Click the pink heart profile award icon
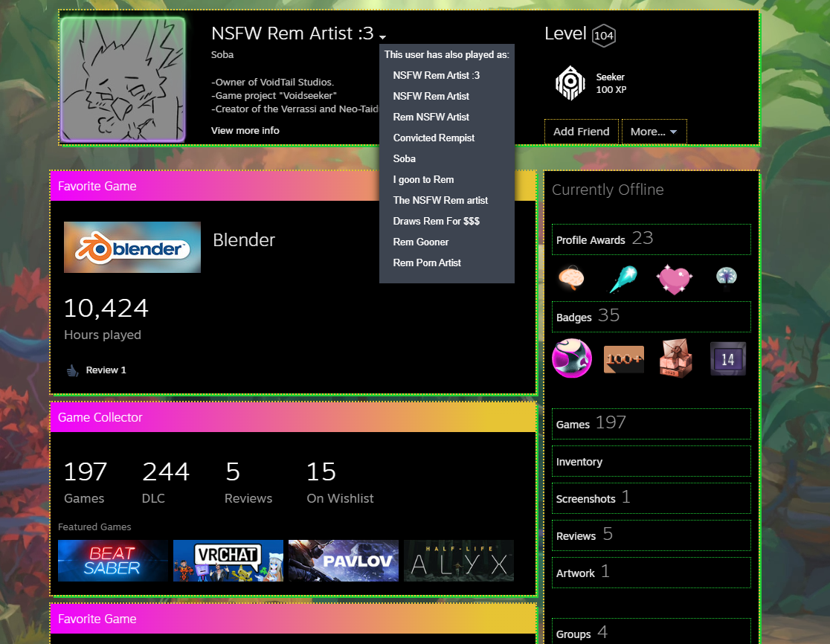The image size is (830, 644). point(674,278)
